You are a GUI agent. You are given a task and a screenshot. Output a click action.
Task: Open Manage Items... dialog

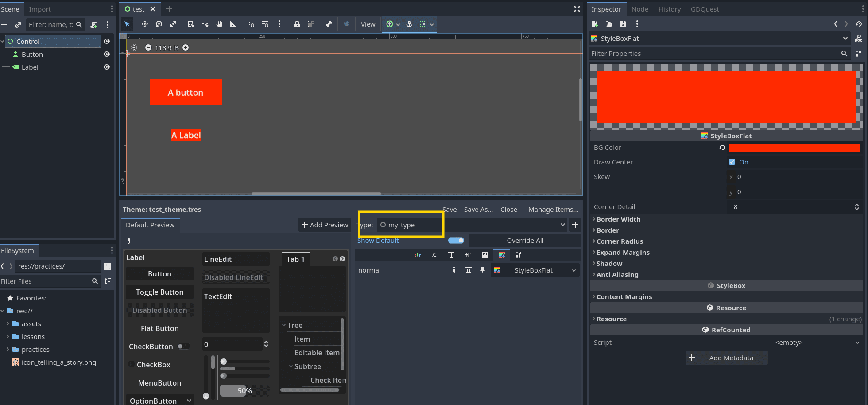tap(553, 210)
